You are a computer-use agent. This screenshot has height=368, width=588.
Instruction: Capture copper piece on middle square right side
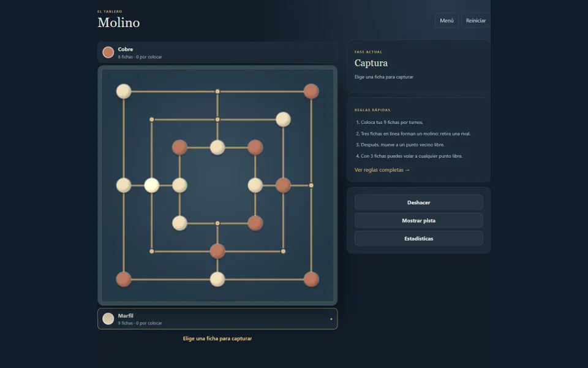pyautogui.click(x=283, y=185)
